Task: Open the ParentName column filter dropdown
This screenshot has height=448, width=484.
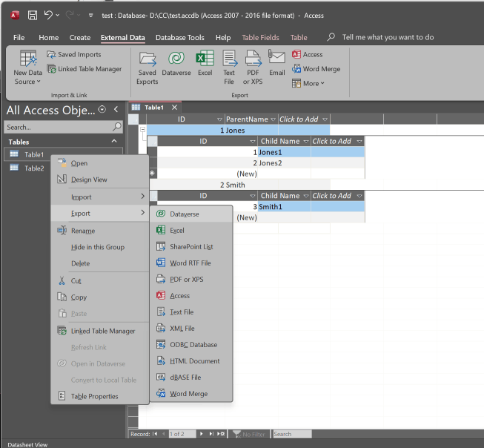Action: click(273, 119)
